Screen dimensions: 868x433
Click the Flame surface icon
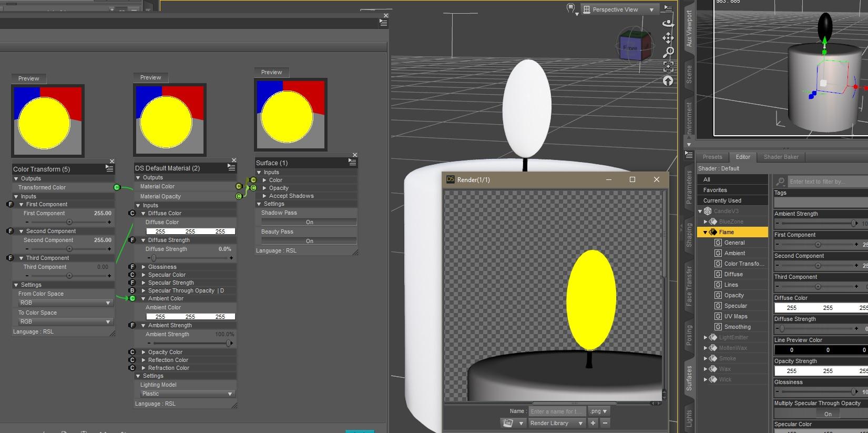(713, 232)
